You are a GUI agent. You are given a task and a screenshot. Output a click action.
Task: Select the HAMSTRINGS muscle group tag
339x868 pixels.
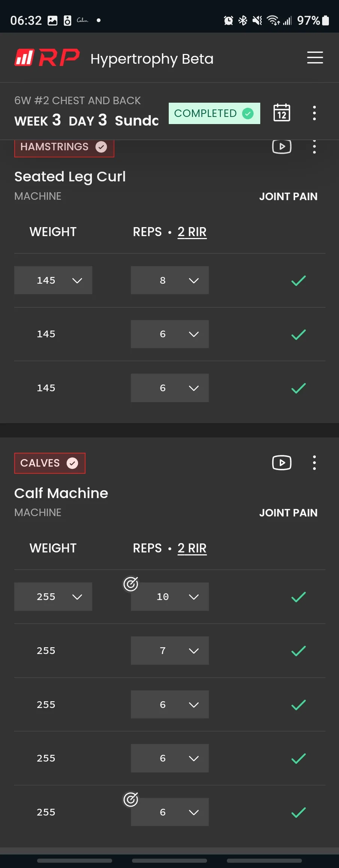pyautogui.click(x=64, y=147)
